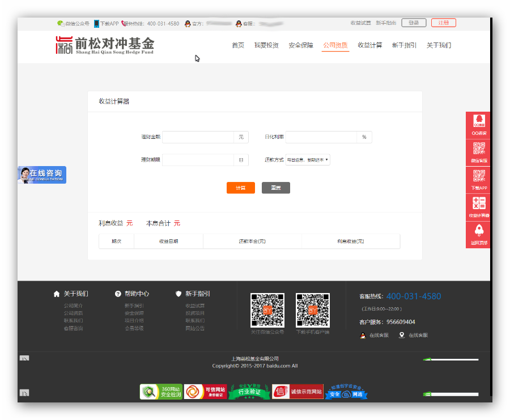Screen dimensions: 510x420
Task: Click the QQ penguin icon beside 客服 in top bar
Action: pyautogui.click(x=239, y=24)
